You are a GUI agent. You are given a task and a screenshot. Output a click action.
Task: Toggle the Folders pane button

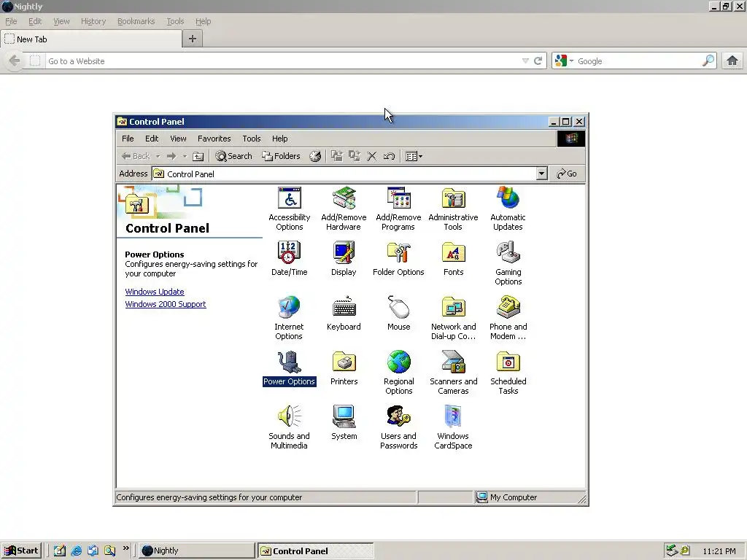[281, 156]
